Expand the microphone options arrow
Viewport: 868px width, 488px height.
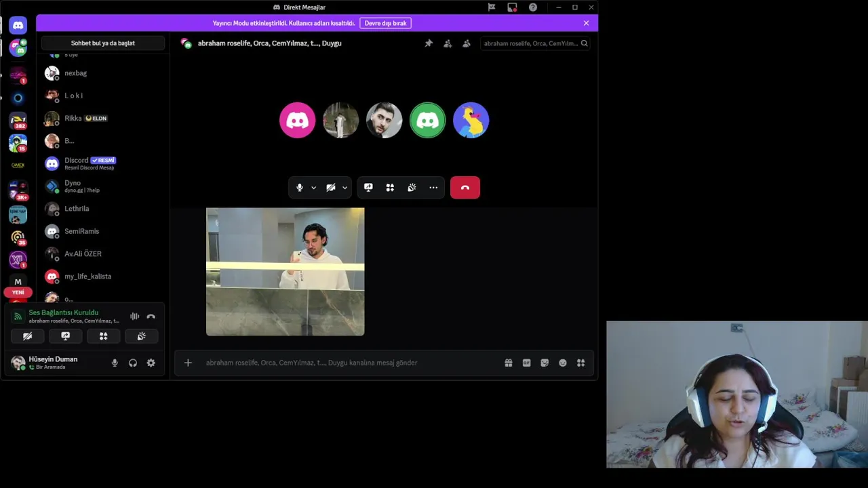313,188
